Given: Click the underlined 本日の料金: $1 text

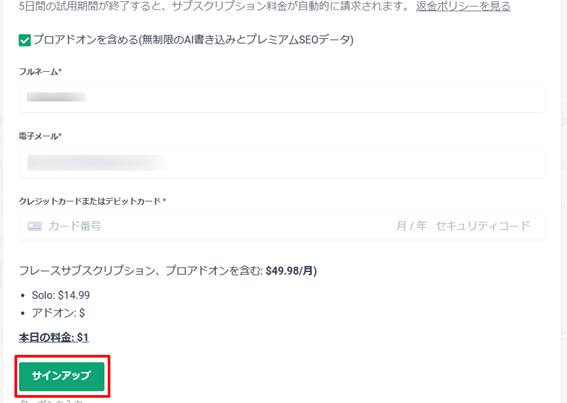Looking at the screenshot, I should pos(54,338).
